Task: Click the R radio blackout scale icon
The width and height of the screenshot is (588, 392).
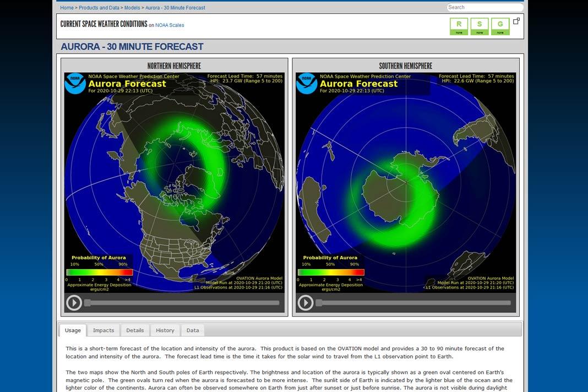Action: tap(459, 26)
